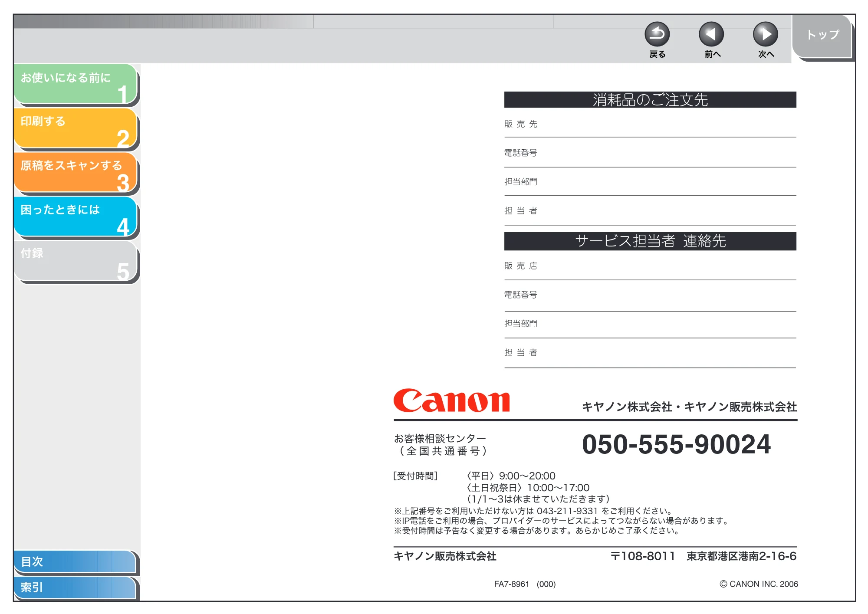Click the 前へ (previous page) arrow icon
This screenshot has width=868, height=614.
(x=711, y=34)
